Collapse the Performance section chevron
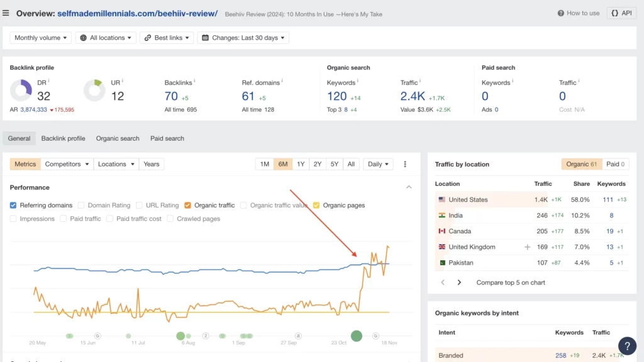Viewport: 644px width, 362px height. pos(409,187)
